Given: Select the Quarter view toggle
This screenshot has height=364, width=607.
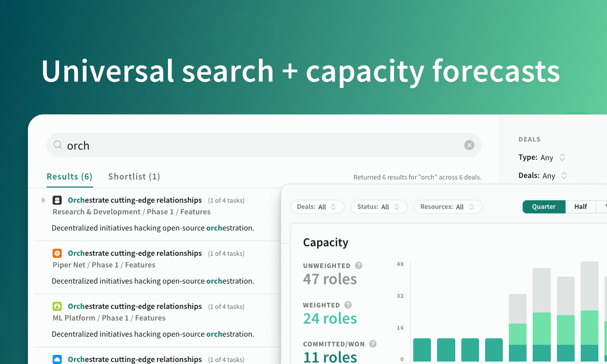Looking at the screenshot, I should (544, 207).
